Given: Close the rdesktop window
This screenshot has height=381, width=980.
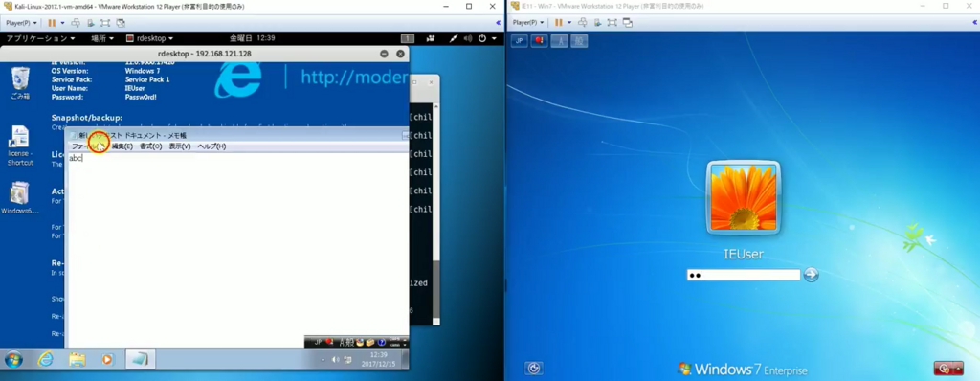Looking at the screenshot, I should [x=400, y=54].
